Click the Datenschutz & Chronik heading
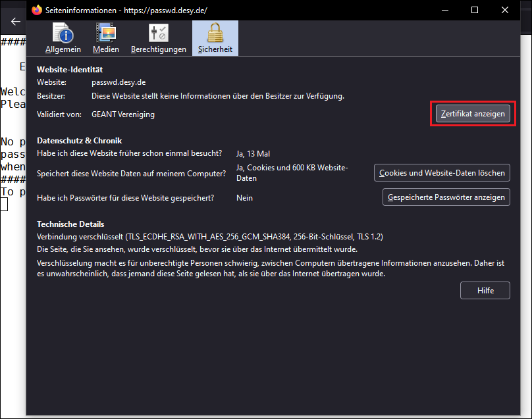This screenshot has height=419, width=532. tap(79, 141)
